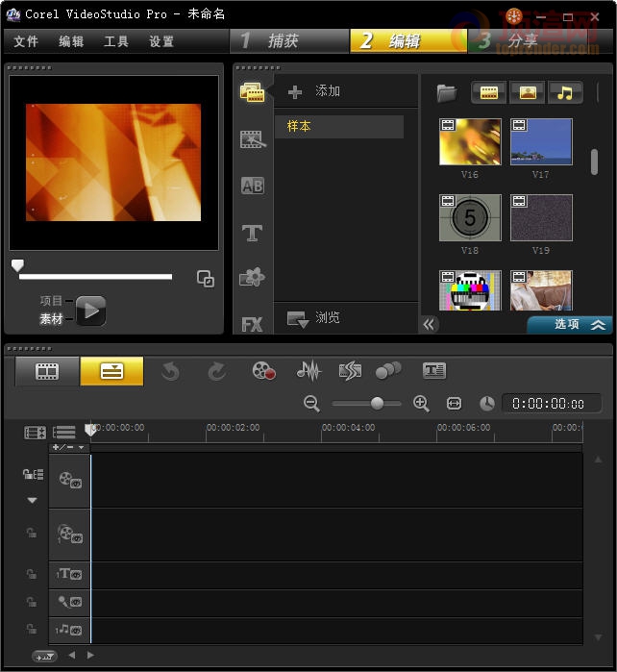Open the 工具 menu
The height and width of the screenshot is (672, 617).
tap(116, 41)
